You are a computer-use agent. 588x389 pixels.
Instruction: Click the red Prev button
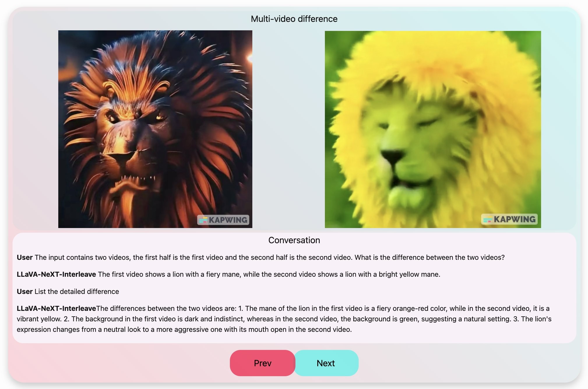coord(262,363)
